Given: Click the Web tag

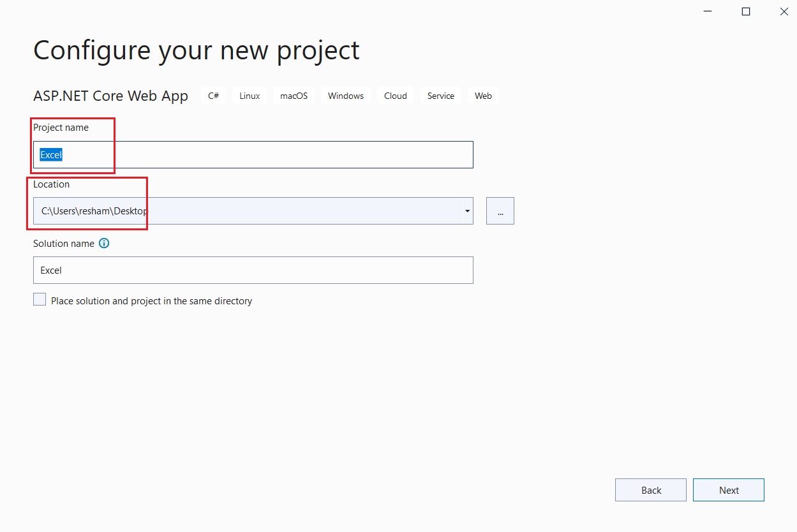Looking at the screenshot, I should (x=483, y=96).
